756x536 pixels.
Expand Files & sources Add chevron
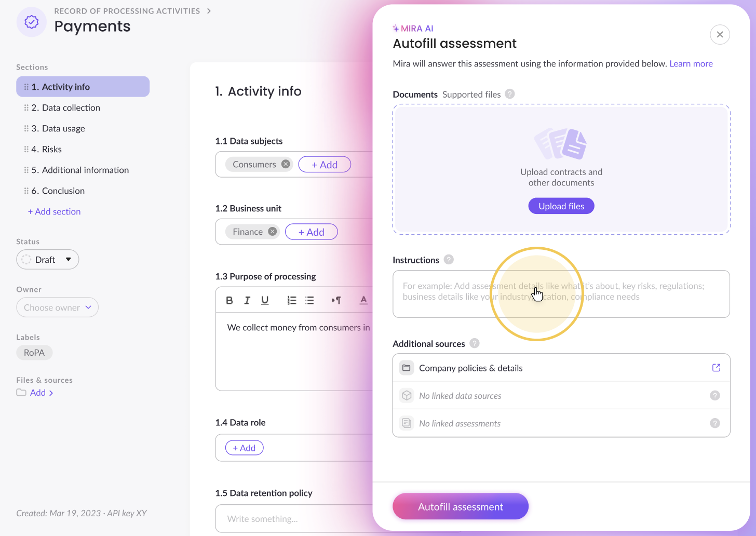coord(51,393)
